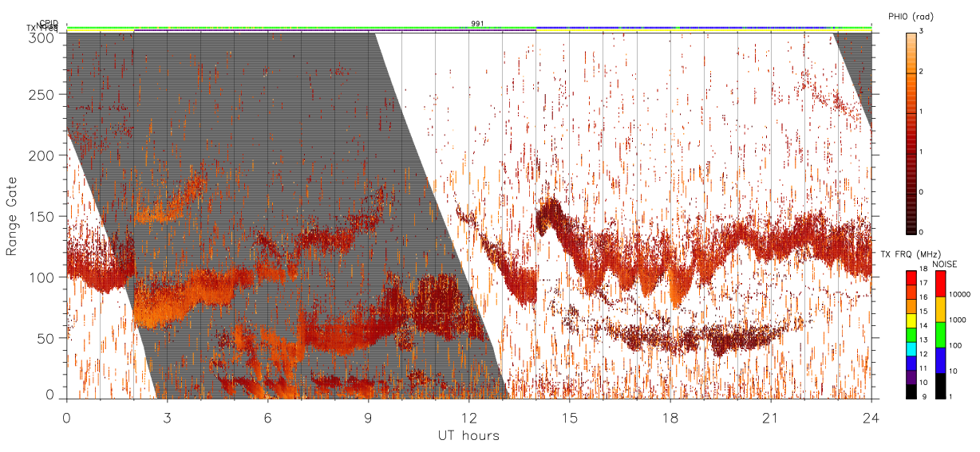The image size is (980, 452).
Task: Click the '11' TX FRQ legend value
Action: (x=923, y=368)
